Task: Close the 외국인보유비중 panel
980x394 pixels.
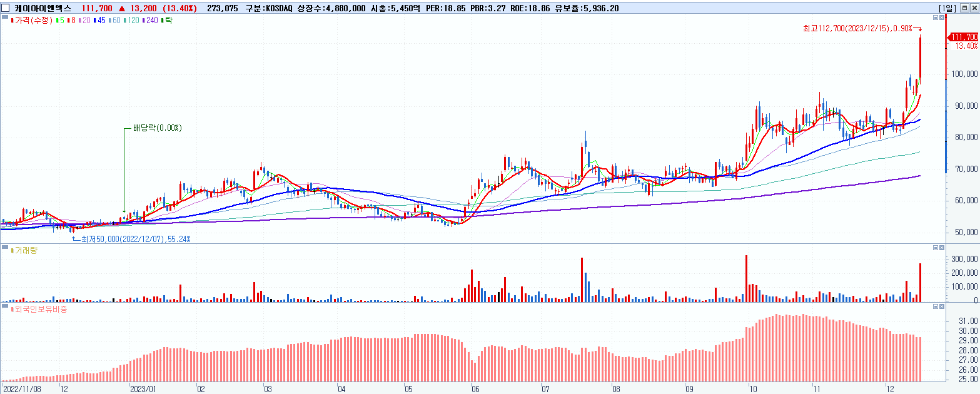Action: 941,306
